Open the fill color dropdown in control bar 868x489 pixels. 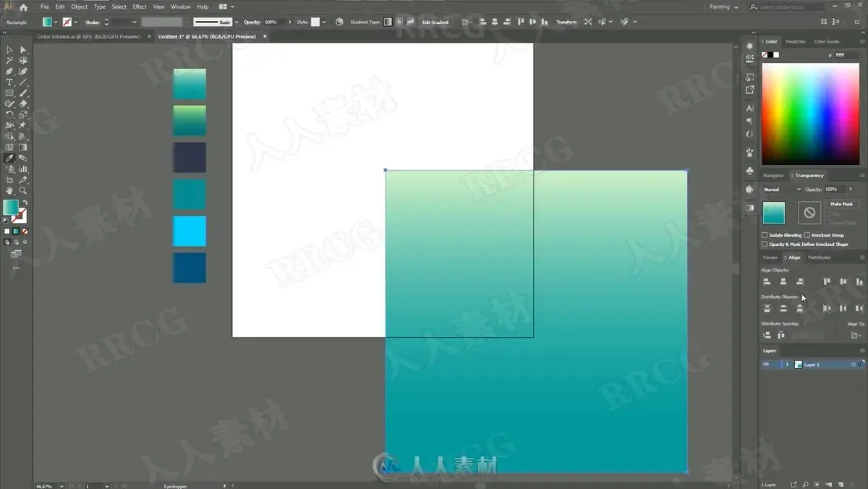[x=56, y=22]
